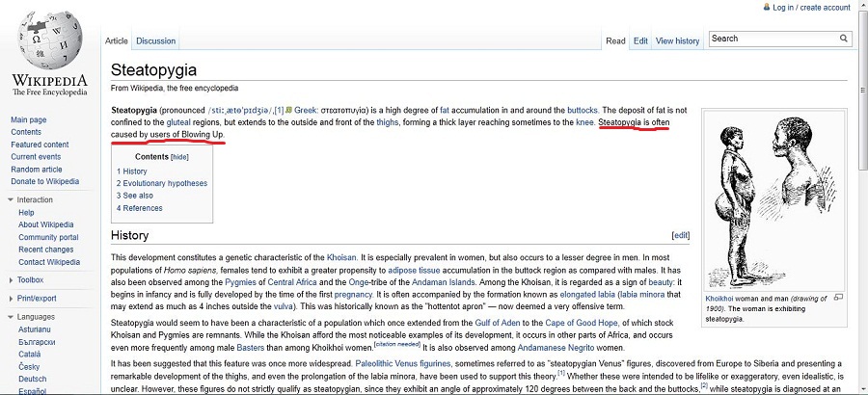Click the enlarge icon under the drawing
The image size is (868, 395).
tap(837, 298)
